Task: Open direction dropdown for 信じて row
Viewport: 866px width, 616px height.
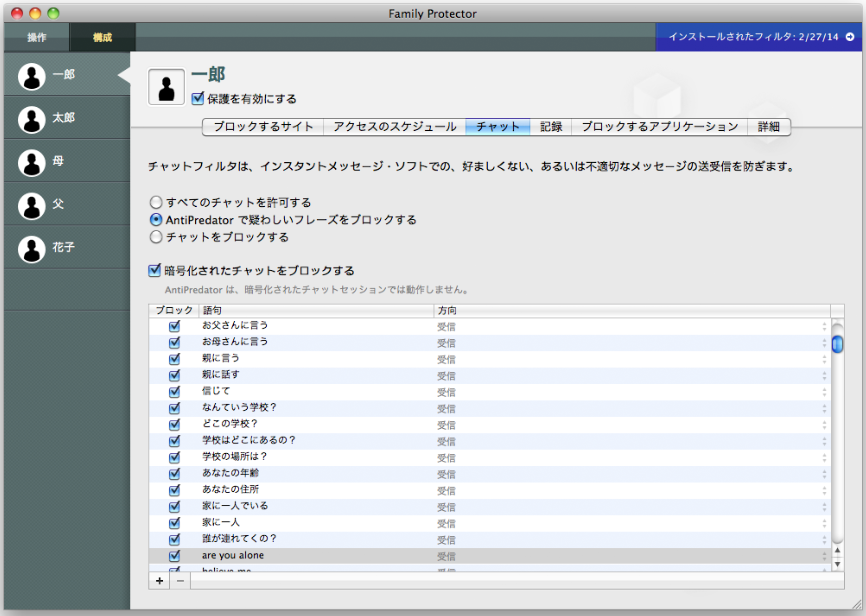Action: (x=824, y=392)
